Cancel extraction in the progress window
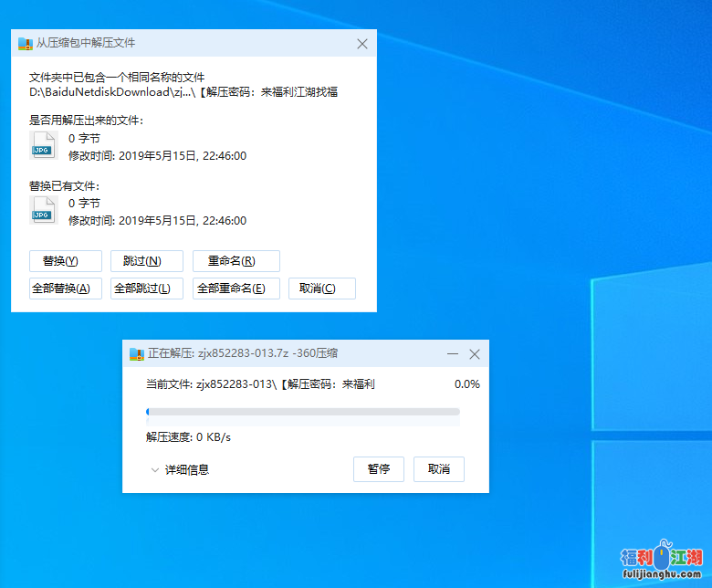 (x=439, y=469)
